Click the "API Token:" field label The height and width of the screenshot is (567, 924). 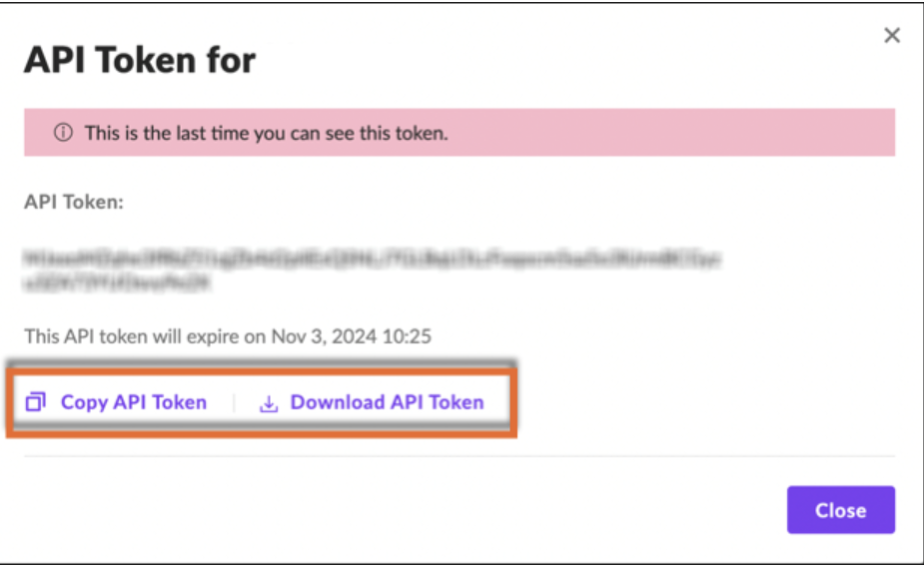[x=74, y=201]
